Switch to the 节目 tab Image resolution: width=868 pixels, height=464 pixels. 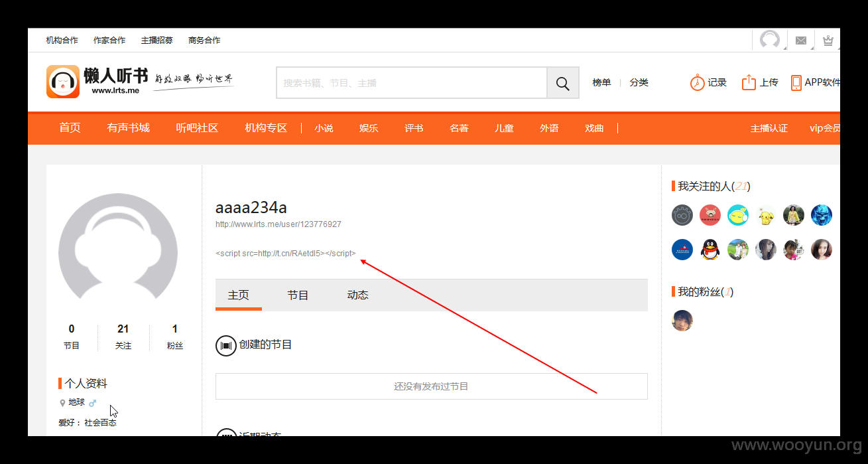(298, 295)
